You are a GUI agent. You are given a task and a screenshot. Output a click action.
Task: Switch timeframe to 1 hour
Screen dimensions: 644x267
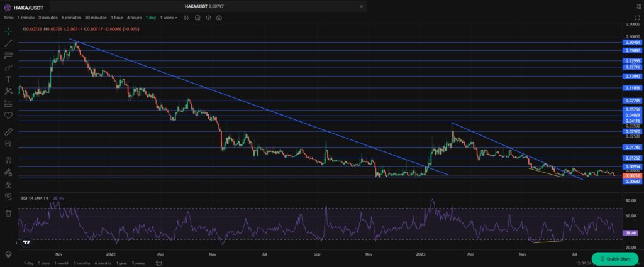click(116, 18)
